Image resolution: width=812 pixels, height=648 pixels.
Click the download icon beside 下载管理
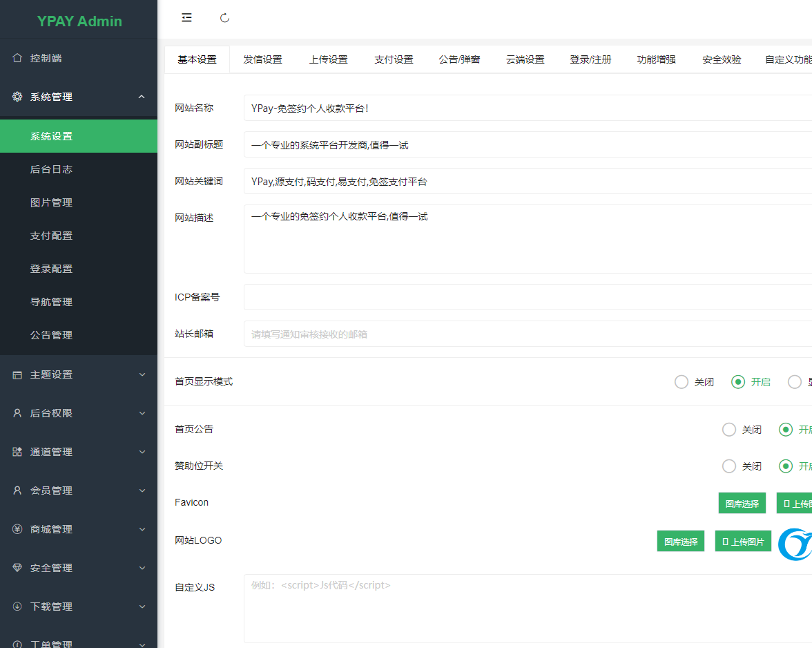point(17,606)
